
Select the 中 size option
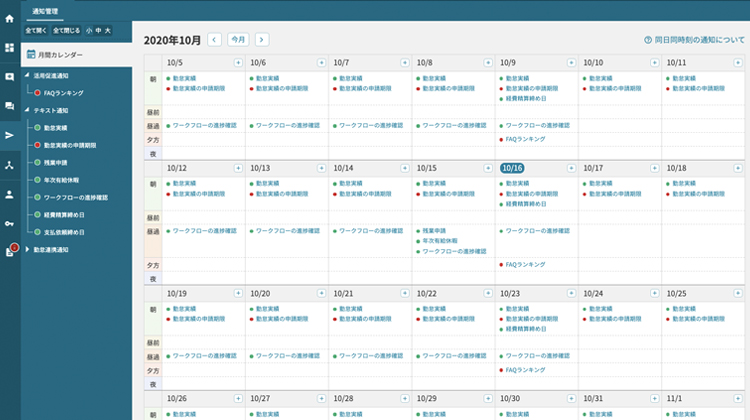99,31
